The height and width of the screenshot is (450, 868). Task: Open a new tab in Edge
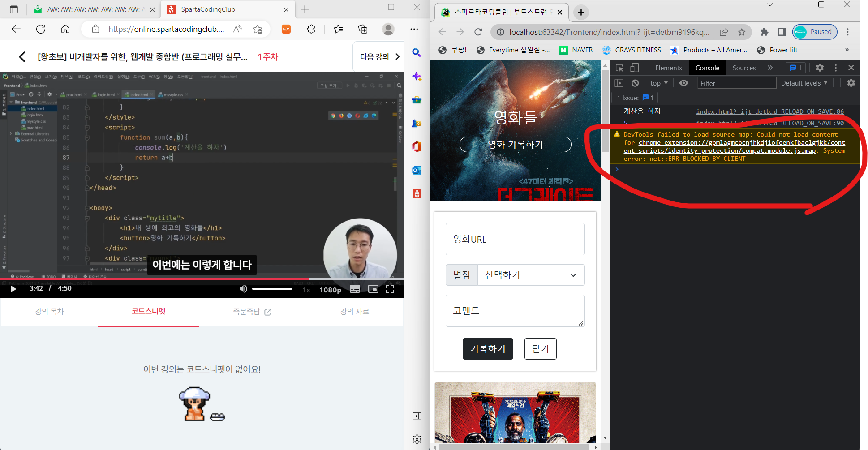coord(305,9)
